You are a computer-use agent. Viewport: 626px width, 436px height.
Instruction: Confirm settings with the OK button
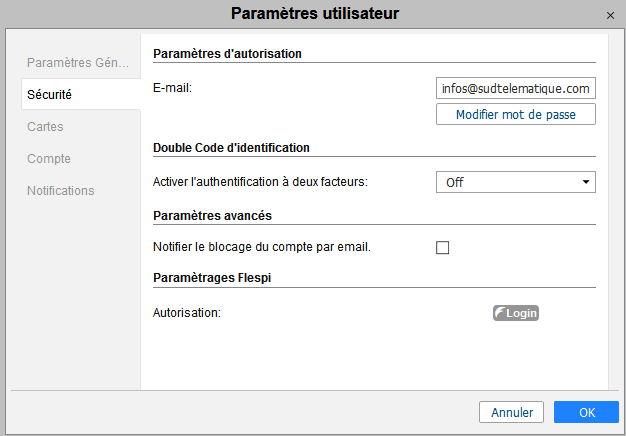(586, 412)
